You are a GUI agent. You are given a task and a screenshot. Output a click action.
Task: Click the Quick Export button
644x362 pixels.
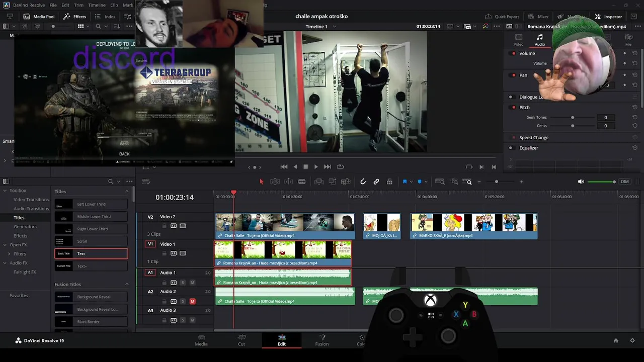coord(502,17)
